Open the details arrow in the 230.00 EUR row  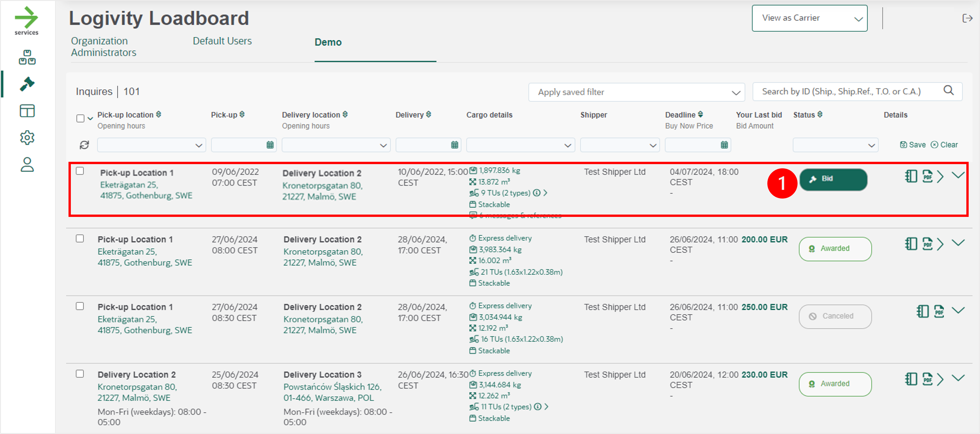tap(940, 380)
